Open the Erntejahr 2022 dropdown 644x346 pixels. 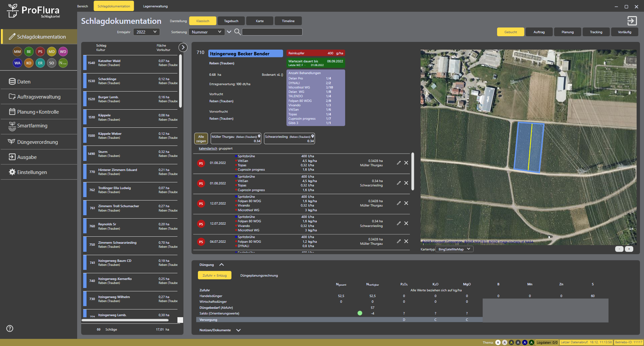pos(147,32)
